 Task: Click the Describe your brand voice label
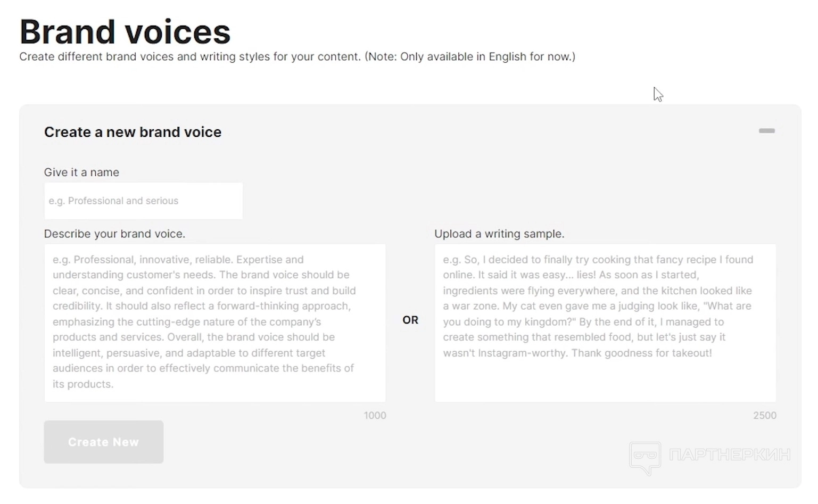click(x=114, y=234)
